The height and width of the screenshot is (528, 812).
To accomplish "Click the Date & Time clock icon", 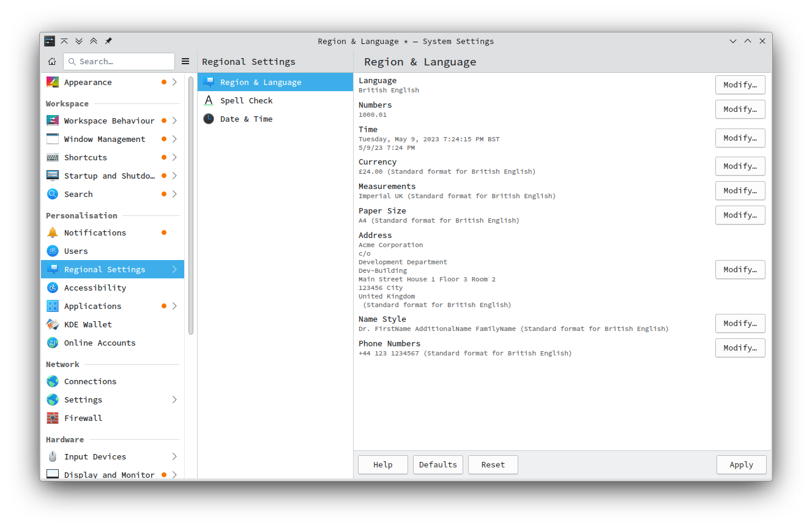I will point(209,119).
